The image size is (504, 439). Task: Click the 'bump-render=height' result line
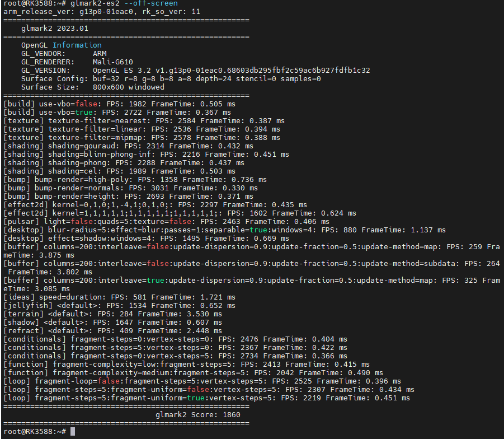click(129, 196)
